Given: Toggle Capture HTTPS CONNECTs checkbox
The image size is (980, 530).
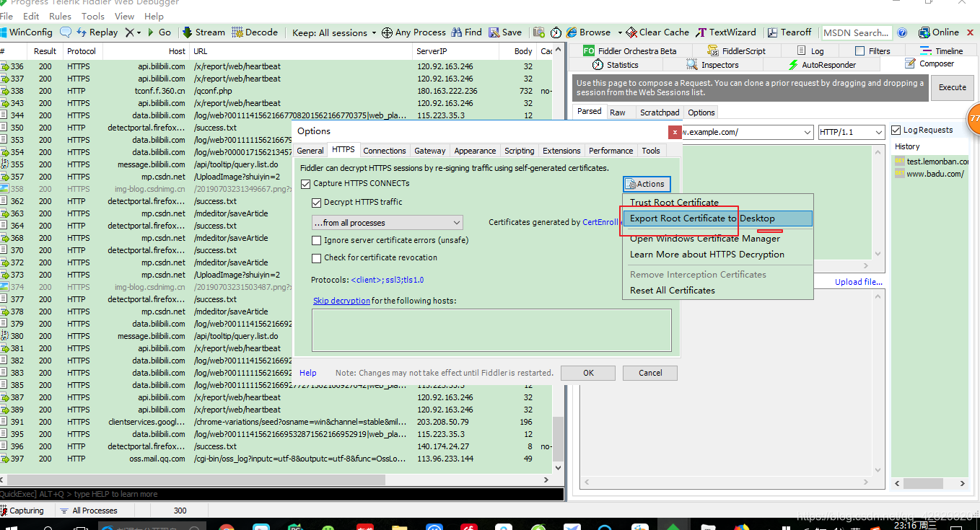Looking at the screenshot, I should (x=305, y=184).
